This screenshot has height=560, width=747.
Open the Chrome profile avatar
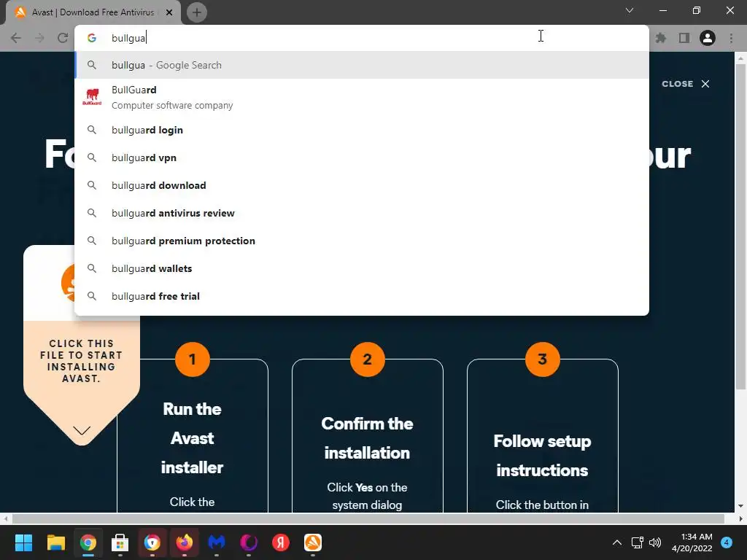[x=708, y=38]
